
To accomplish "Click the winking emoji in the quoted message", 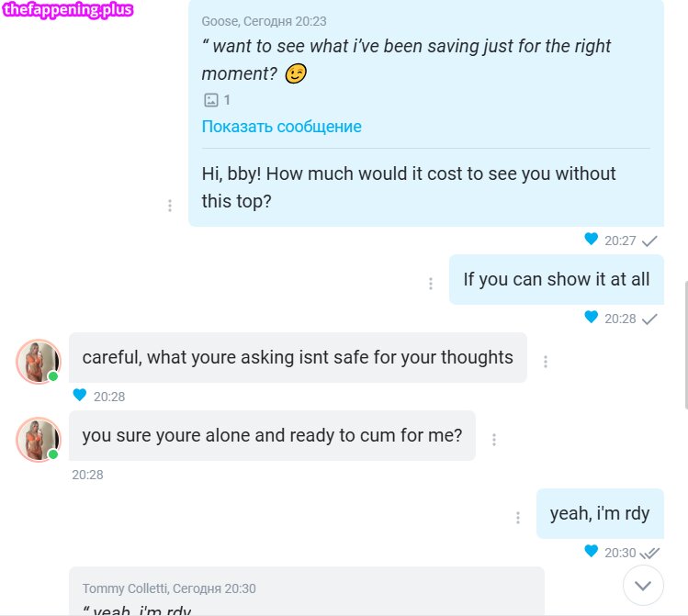I will 295,74.
